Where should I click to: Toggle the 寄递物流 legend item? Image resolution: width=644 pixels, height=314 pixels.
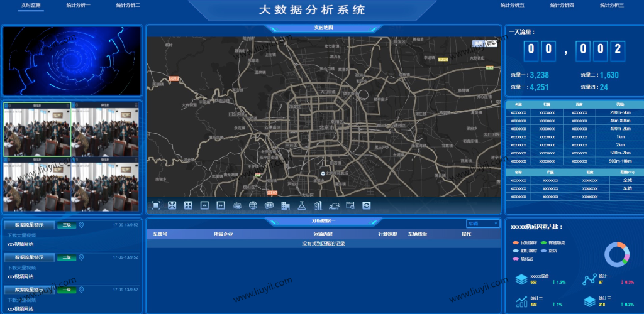[x=553, y=242]
